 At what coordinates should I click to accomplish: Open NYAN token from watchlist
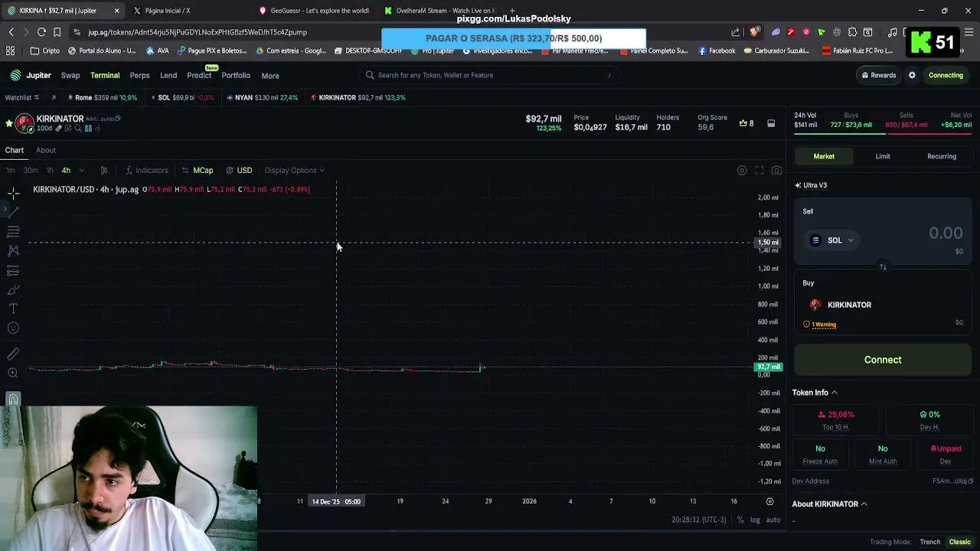(x=262, y=98)
